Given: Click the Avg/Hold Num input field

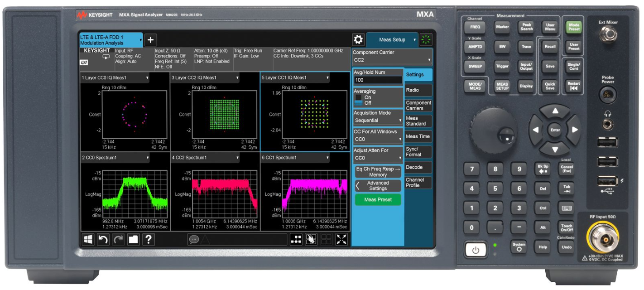Looking at the screenshot, I should pos(378,80).
